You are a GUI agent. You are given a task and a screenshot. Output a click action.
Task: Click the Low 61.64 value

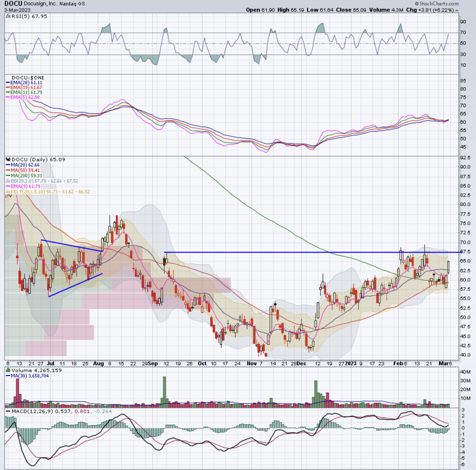[x=320, y=10]
